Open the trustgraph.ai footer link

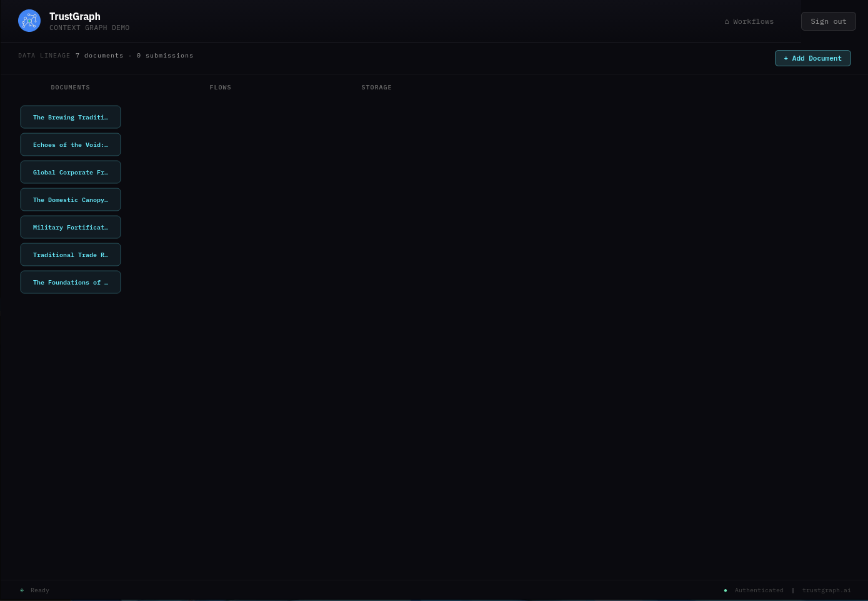click(x=827, y=590)
